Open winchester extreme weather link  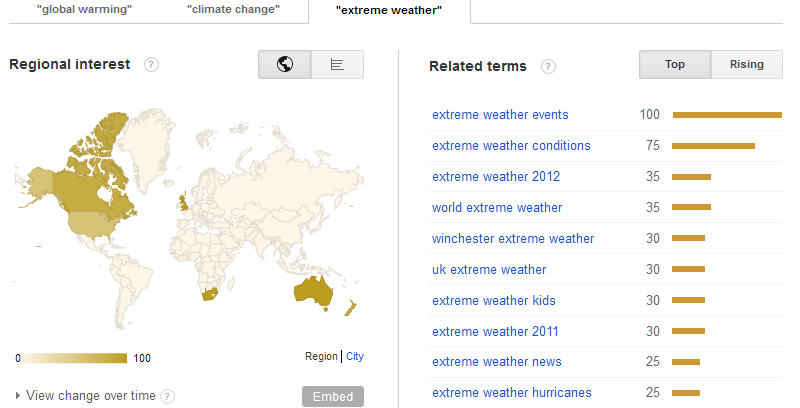(x=513, y=239)
